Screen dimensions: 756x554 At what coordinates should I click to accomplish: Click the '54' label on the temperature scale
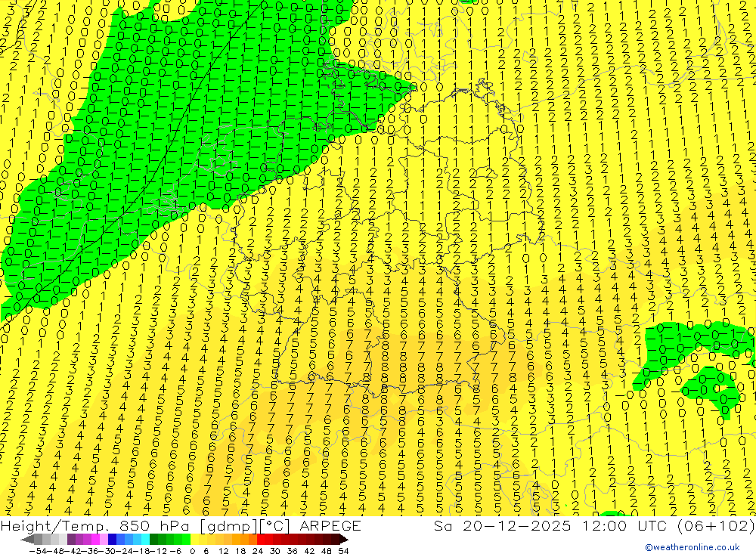click(343, 551)
